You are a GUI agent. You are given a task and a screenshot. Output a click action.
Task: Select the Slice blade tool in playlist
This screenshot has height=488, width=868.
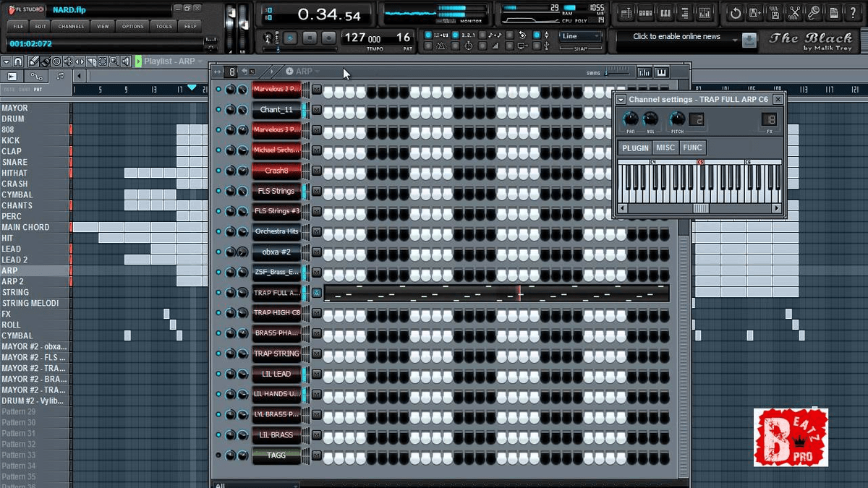91,61
